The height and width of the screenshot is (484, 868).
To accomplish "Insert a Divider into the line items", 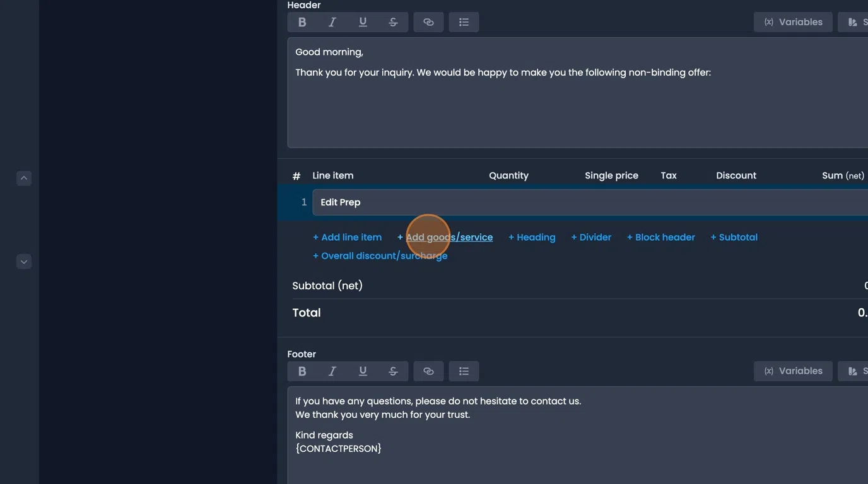I will pos(591,237).
